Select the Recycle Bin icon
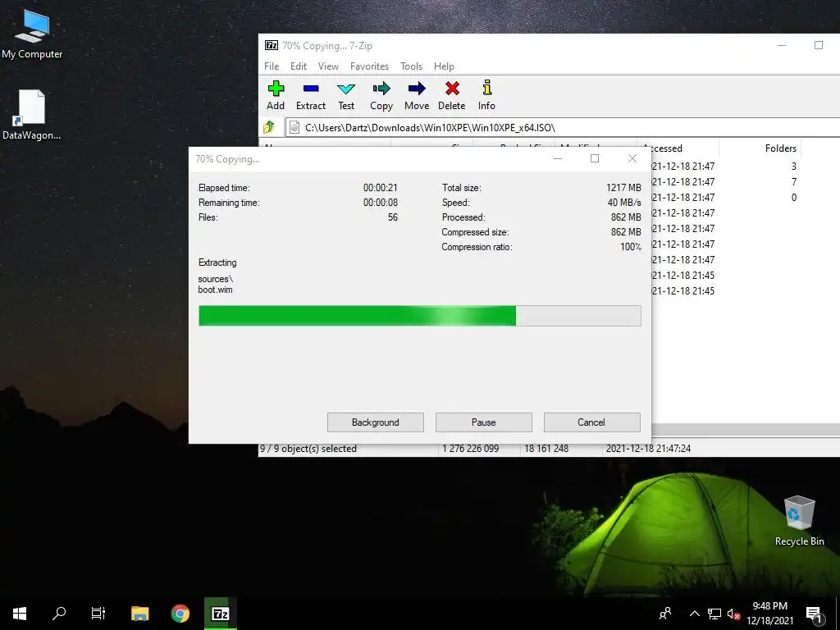The image size is (840, 630). click(799, 521)
